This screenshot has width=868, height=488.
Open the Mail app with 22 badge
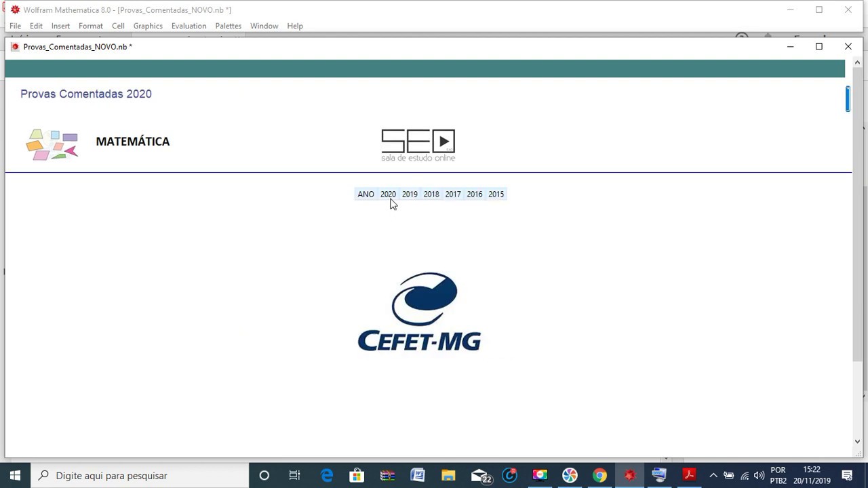coord(480,475)
